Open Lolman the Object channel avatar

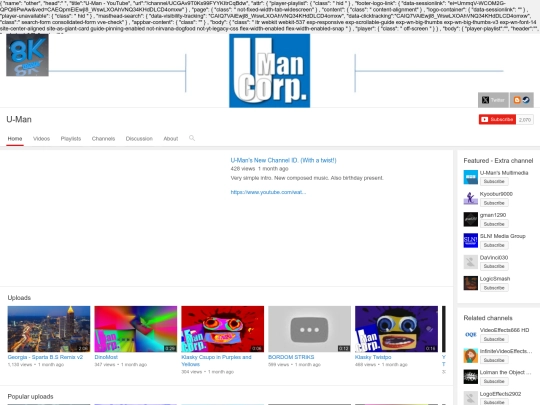pyautogui.click(x=470, y=377)
